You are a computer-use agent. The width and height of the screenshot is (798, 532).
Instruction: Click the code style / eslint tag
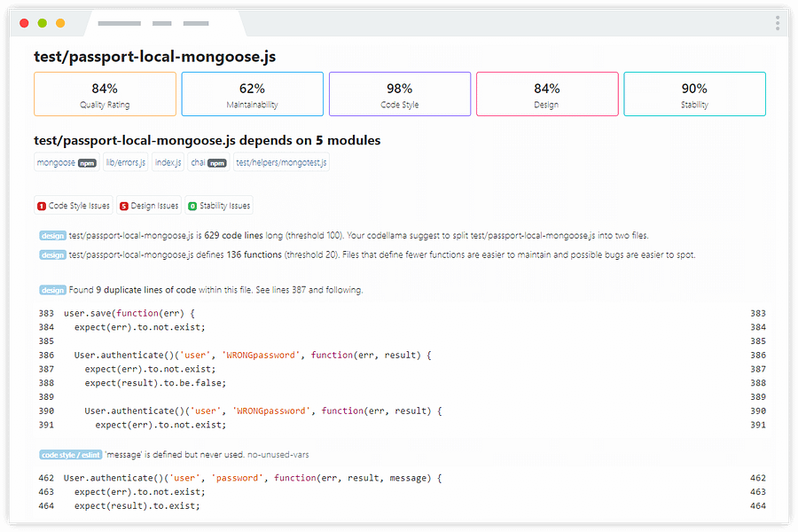point(71,455)
